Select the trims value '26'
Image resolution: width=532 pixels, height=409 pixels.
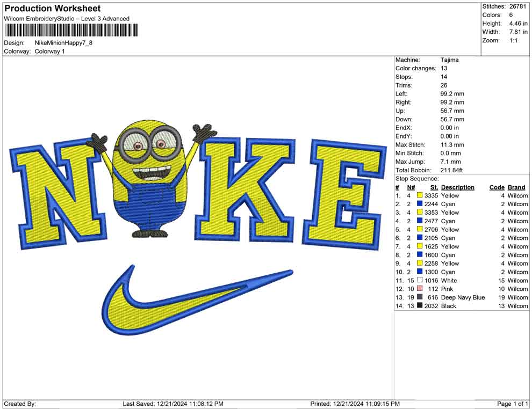point(444,85)
